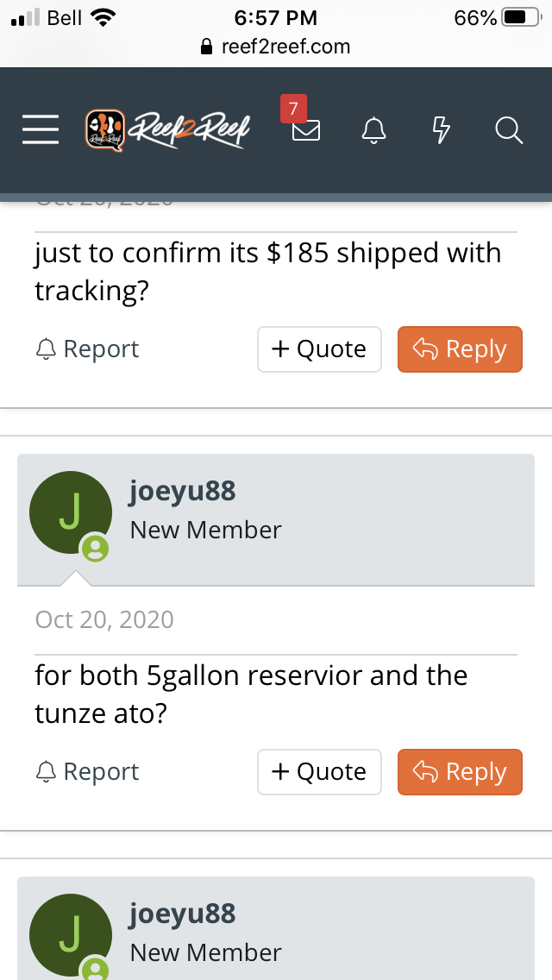
Task: Report the $185 shipped post
Action: 87,349
